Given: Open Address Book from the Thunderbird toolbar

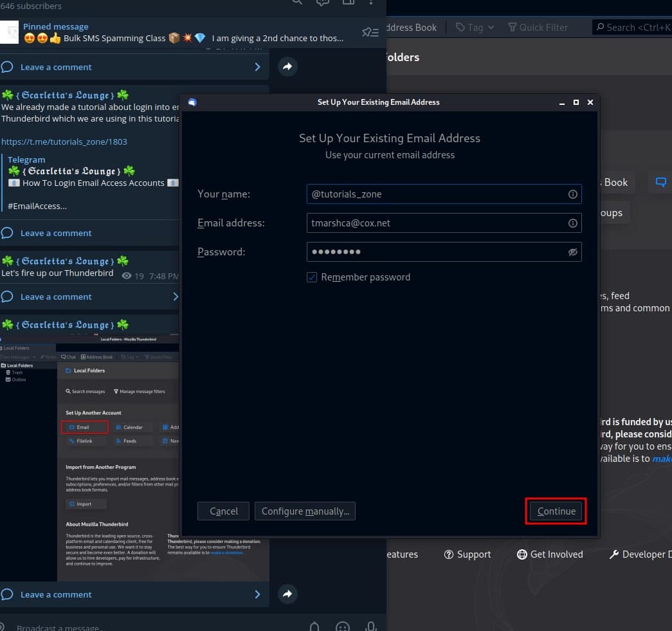Looking at the screenshot, I should pos(411,27).
